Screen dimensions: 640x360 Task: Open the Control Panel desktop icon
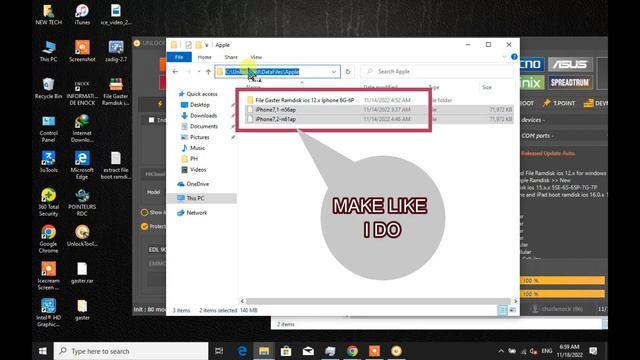49,128
